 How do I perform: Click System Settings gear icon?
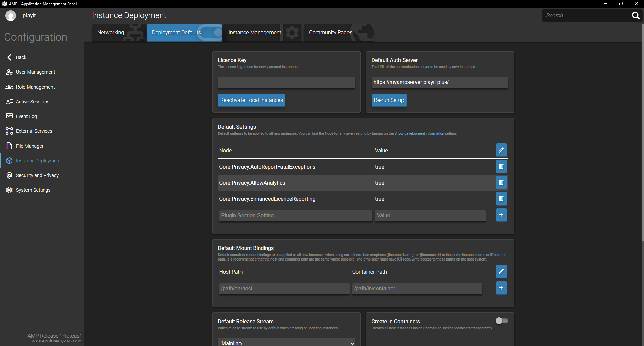9,190
